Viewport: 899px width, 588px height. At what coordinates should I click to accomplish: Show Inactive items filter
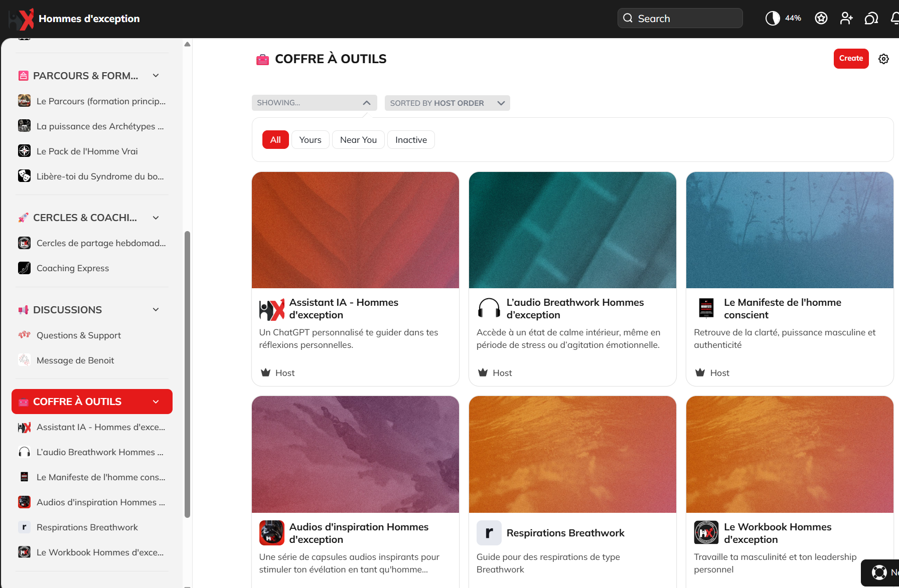pyautogui.click(x=411, y=140)
